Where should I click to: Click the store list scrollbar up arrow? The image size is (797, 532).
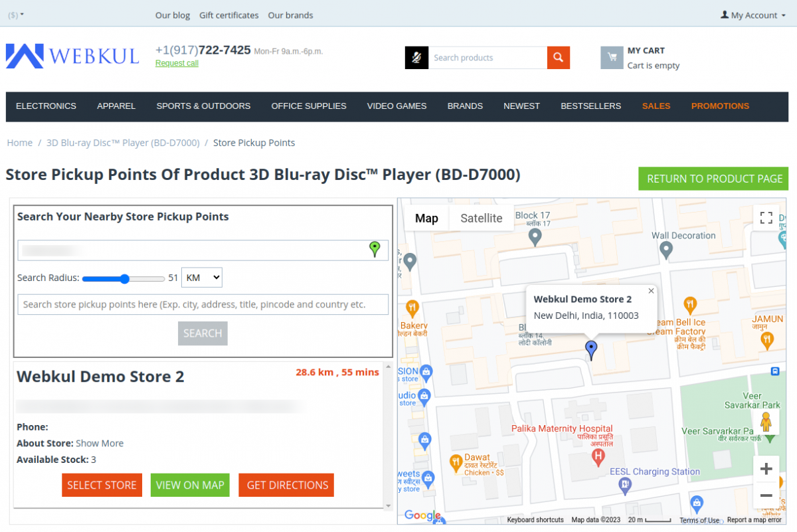[x=389, y=367]
